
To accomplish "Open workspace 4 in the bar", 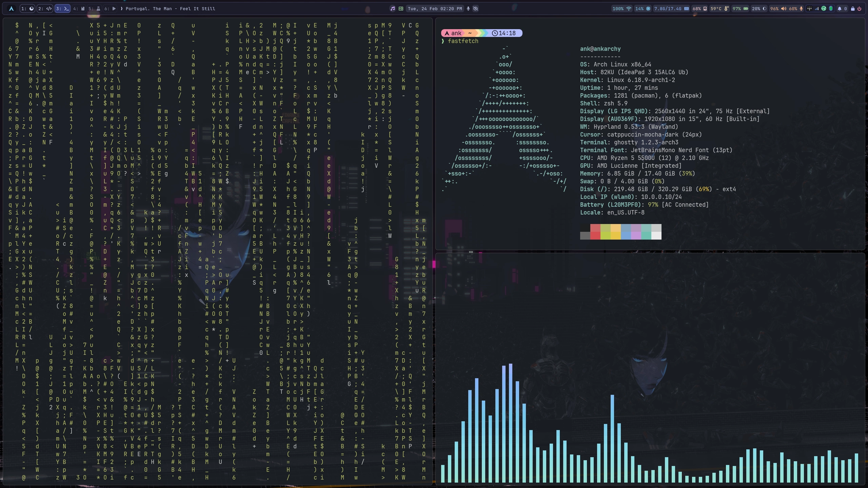I will point(79,9).
